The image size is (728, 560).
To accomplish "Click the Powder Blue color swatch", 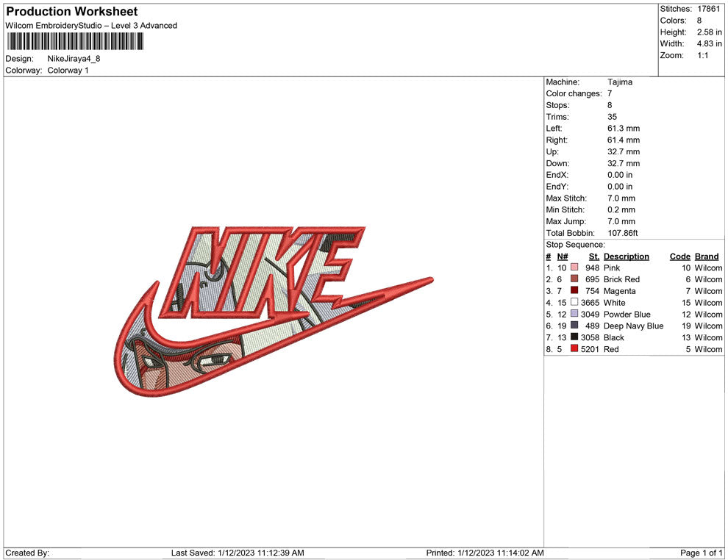I will tap(574, 314).
